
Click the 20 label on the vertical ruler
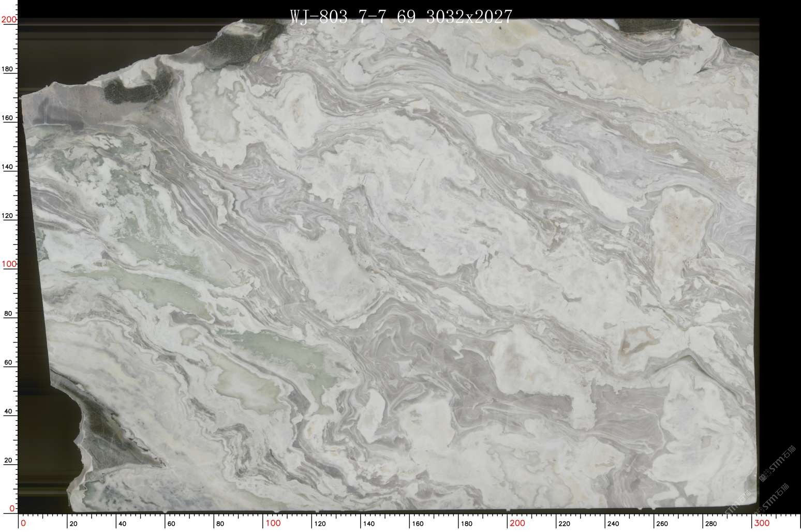(x=8, y=460)
